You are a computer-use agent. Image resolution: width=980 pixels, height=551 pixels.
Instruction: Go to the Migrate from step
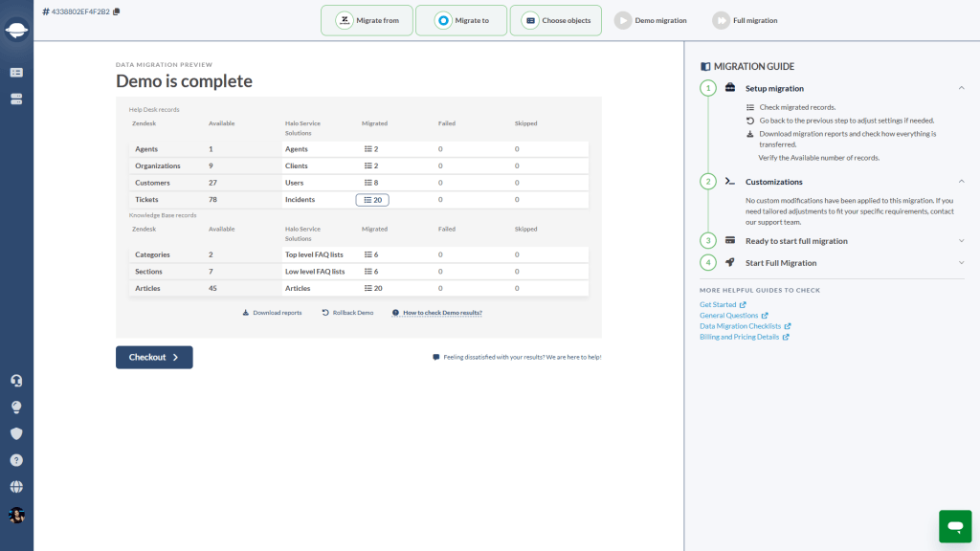[x=367, y=21]
